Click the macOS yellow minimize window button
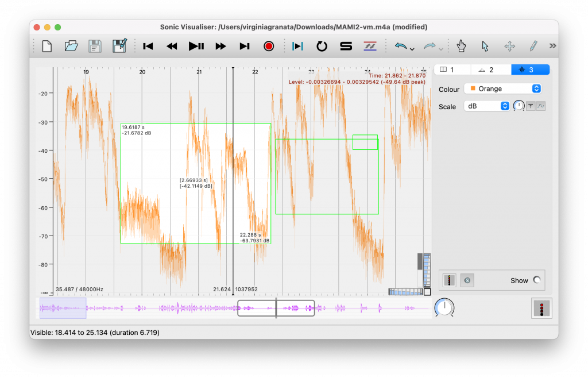The image size is (588, 378). tap(47, 27)
